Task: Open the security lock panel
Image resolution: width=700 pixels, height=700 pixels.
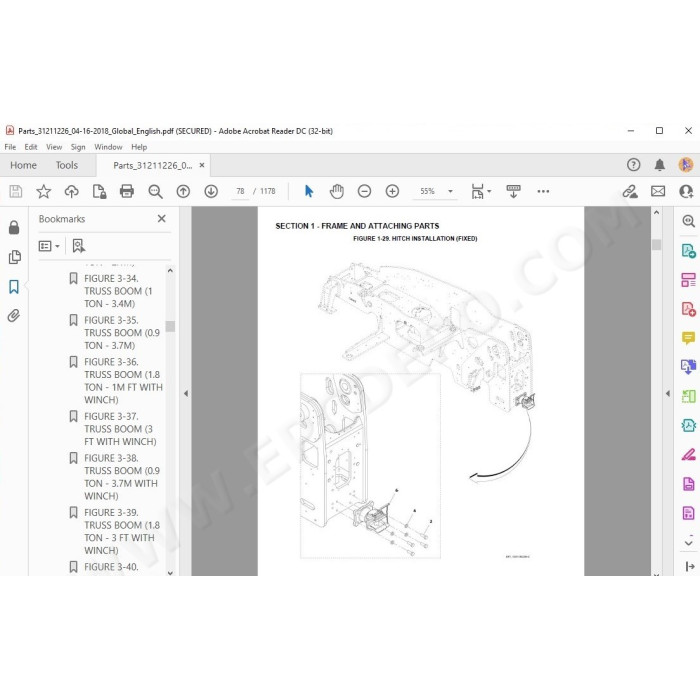Action: tap(14, 227)
